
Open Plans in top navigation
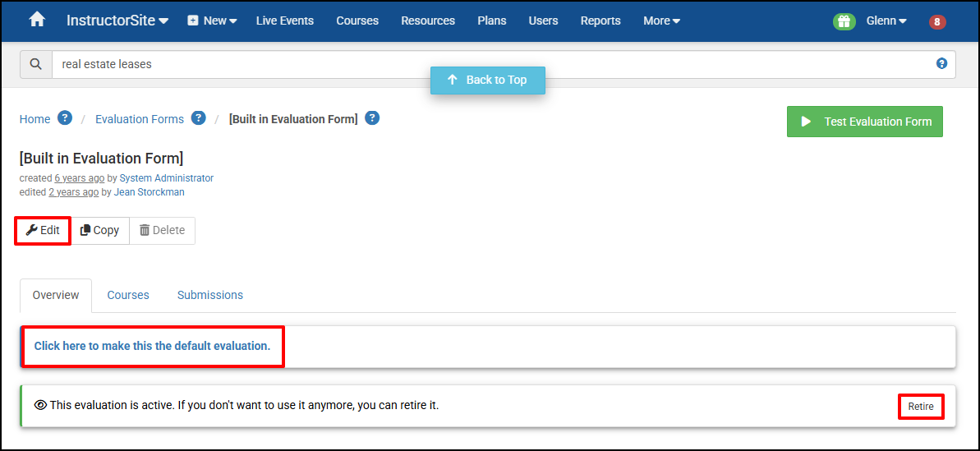tap(492, 21)
